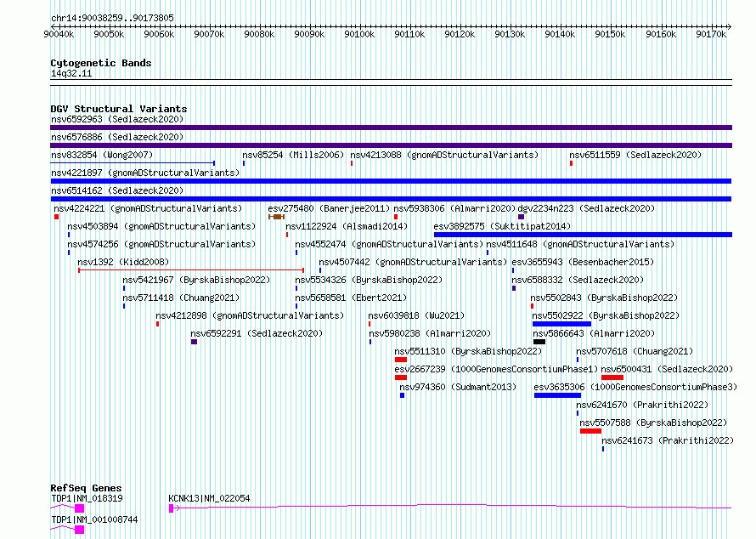
Task: Click the red nsv5507588 variant bar
Action: click(590, 431)
